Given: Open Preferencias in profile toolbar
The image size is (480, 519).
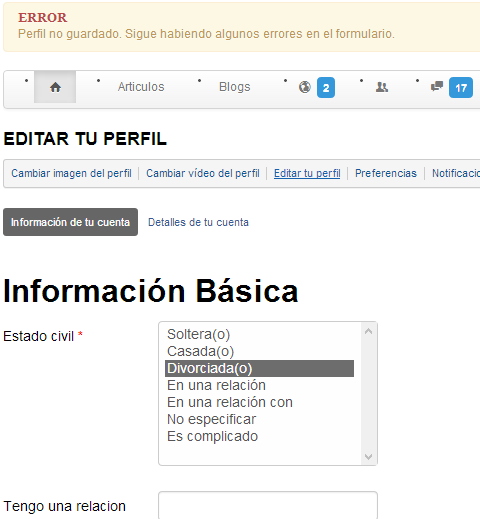Looking at the screenshot, I should (x=386, y=173).
